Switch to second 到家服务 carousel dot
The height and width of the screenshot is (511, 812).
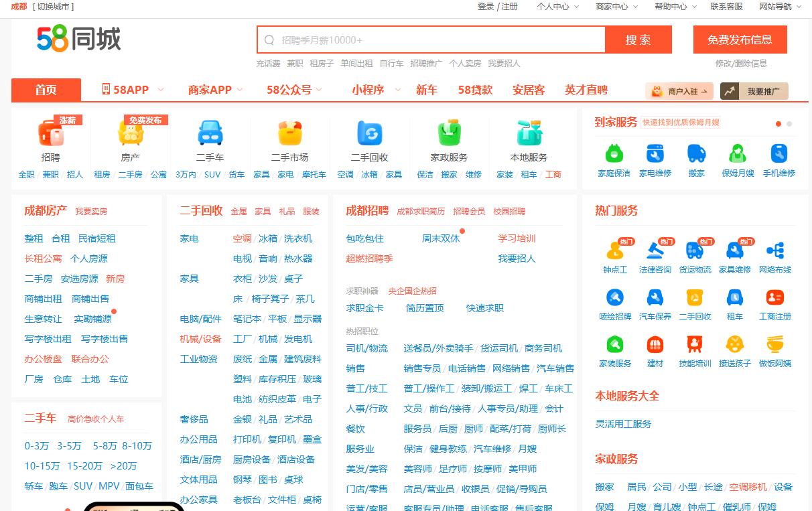tap(789, 124)
